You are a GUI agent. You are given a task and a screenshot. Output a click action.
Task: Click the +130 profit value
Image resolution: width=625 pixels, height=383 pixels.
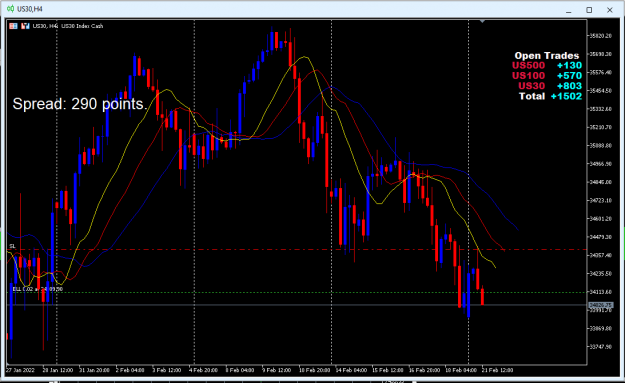click(x=569, y=65)
